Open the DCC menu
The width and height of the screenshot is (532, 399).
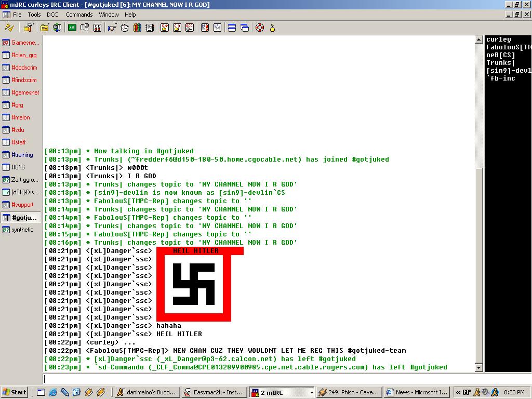coord(52,15)
